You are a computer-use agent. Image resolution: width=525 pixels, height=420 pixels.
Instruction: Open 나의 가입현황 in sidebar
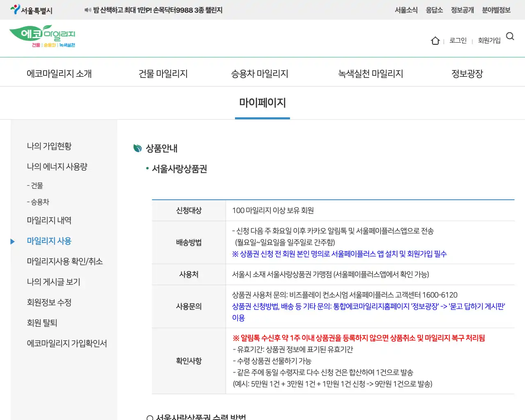coord(49,146)
